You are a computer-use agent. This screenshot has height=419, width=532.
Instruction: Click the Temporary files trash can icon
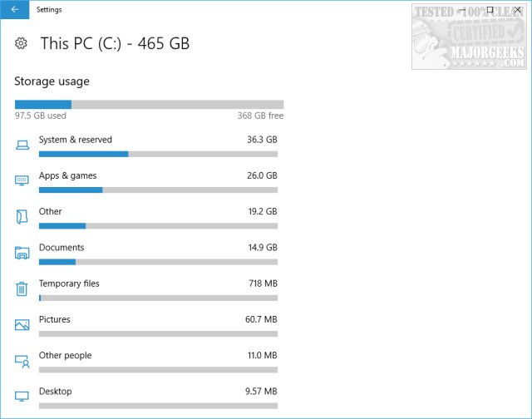(x=22, y=288)
